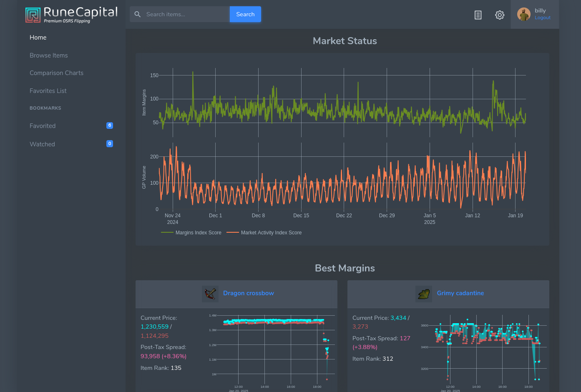This screenshot has width=581, height=392.
Task: Open the Grimy cadantine item link
Action: (x=460, y=293)
